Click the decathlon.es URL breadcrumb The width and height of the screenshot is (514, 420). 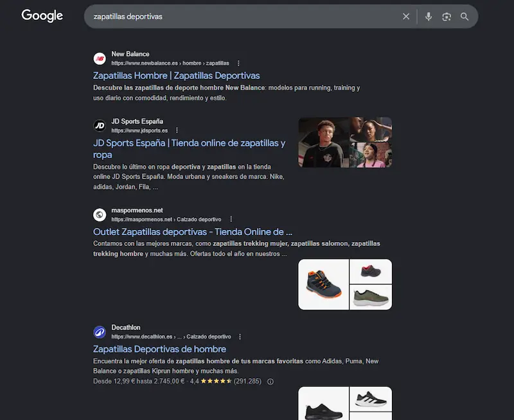(x=171, y=337)
